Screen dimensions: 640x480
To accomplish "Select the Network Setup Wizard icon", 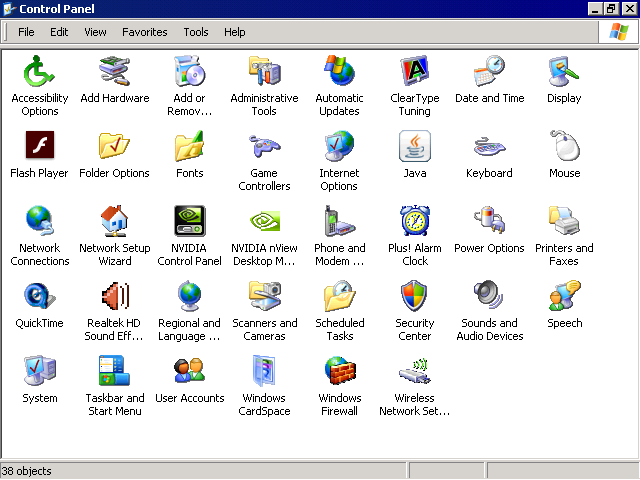I will pyautogui.click(x=115, y=221).
